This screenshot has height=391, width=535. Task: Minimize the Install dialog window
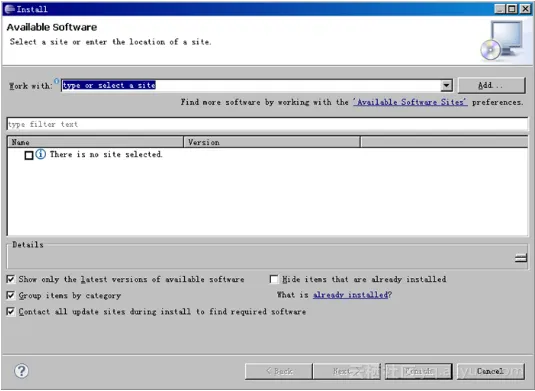point(500,9)
